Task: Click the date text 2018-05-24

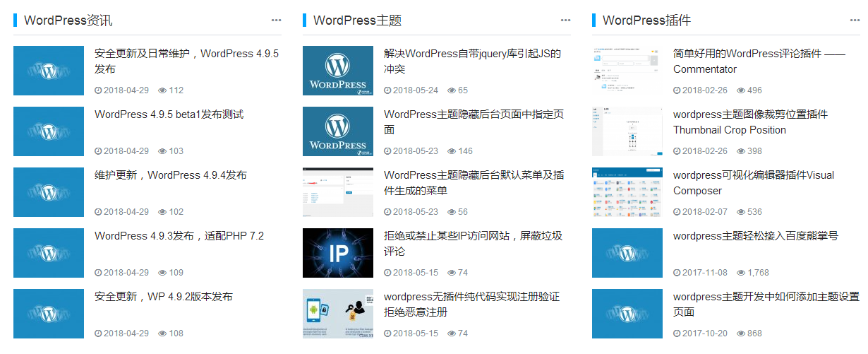Action: [416, 90]
